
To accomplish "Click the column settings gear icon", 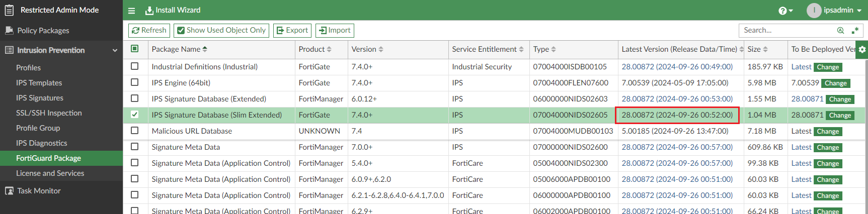I will pyautogui.click(x=862, y=49).
